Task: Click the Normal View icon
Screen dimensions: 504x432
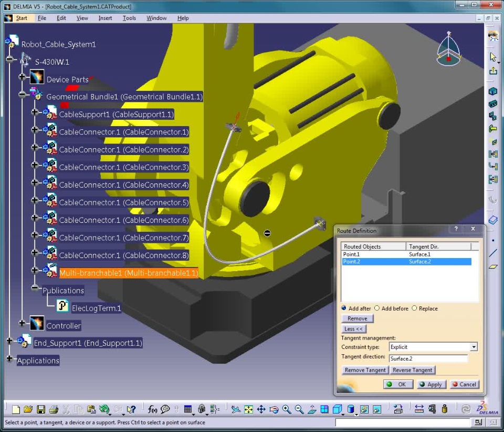Action: point(312,409)
